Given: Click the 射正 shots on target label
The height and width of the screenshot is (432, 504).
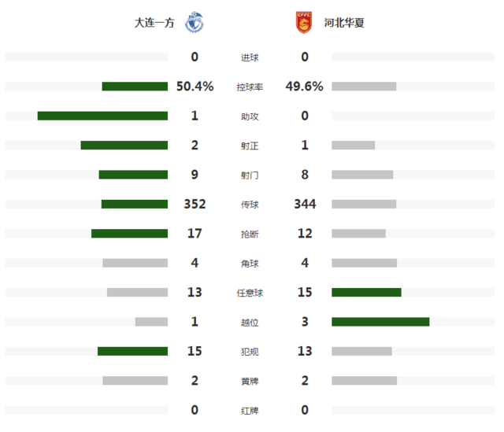Looking at the screenshot, I should tap(250, 146).
